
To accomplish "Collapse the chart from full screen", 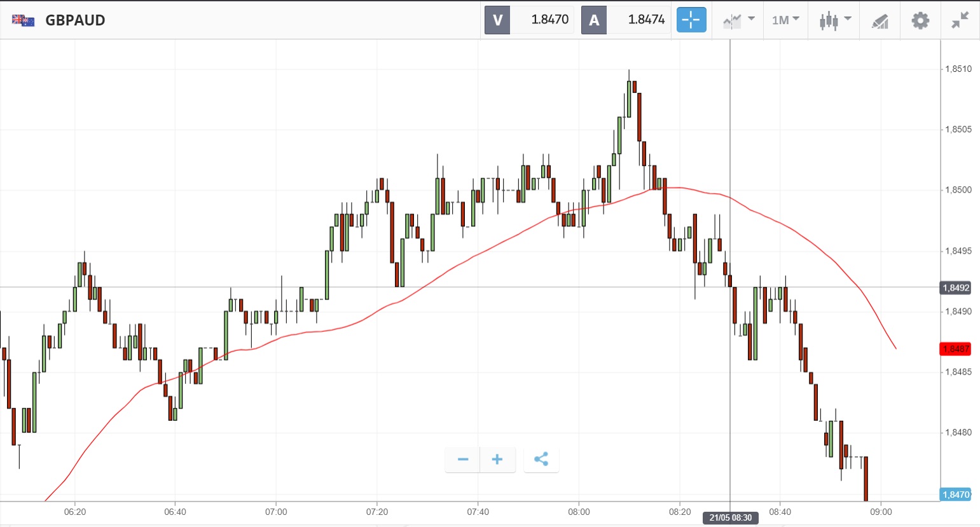I will (x=960, y=20).
